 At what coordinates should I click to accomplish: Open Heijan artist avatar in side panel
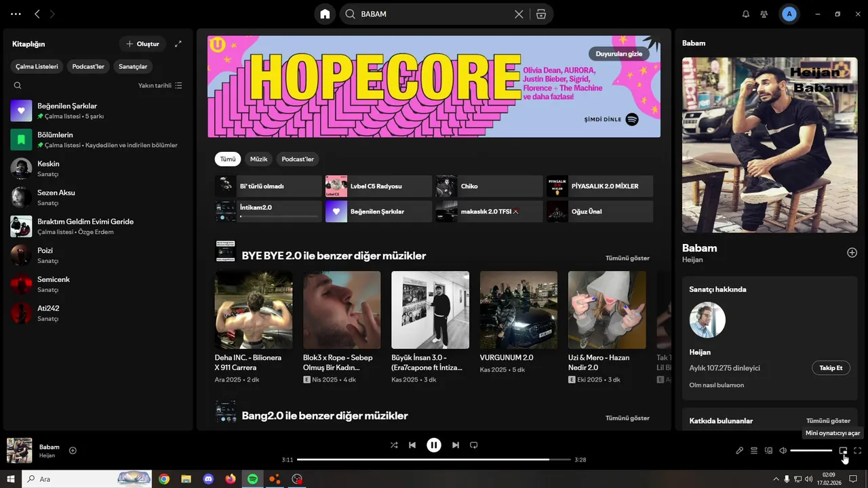(707, 320)
